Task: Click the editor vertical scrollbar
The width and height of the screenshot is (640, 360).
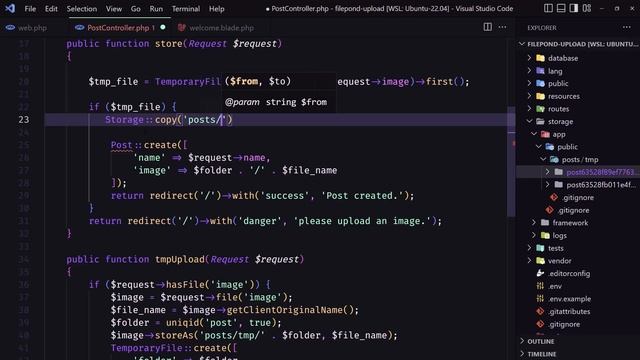Action: 511,161
